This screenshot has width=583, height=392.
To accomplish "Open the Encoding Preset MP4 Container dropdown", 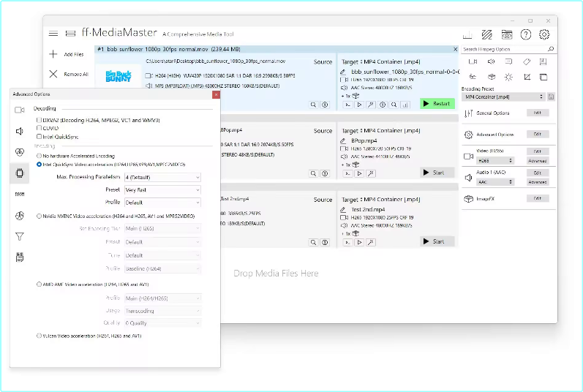I will tap(504, 97).
